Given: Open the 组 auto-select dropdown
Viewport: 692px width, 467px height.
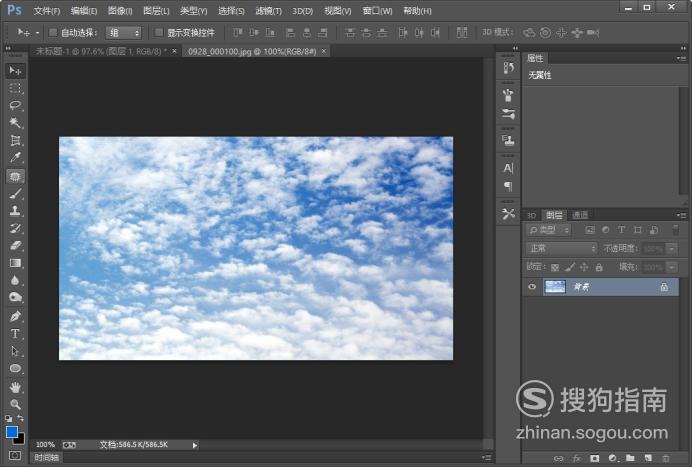Looking at the screenshot, I should pos(123,33).
